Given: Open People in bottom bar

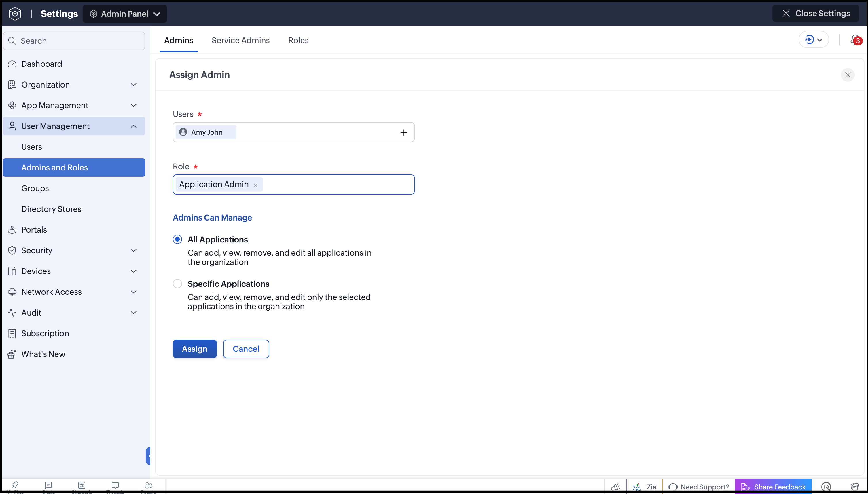Looking at the screenshot, I should click(x=149, y=487).
